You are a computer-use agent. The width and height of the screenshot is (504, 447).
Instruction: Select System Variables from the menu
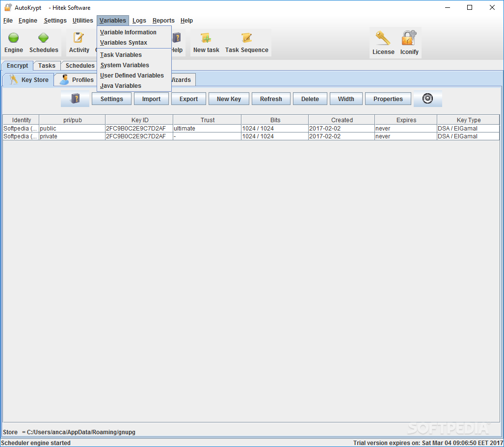tap(134, 65)
